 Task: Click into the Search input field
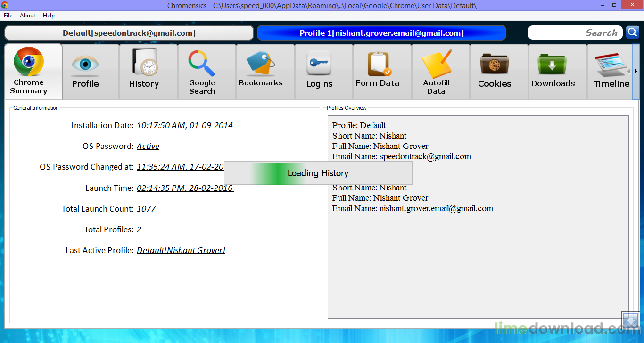(575, 33)
